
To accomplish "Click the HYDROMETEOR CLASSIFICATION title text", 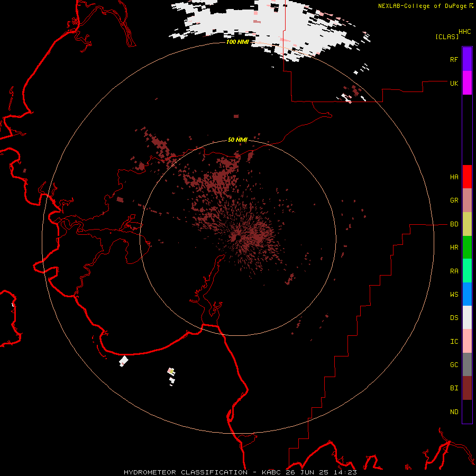I will [186, 472].
